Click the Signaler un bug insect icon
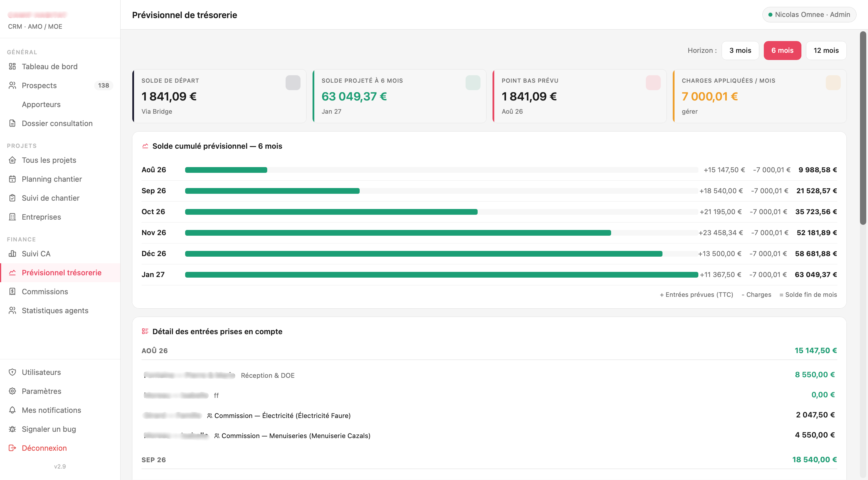The width and height of the screenshot is (868, 480). pos(12,429)
